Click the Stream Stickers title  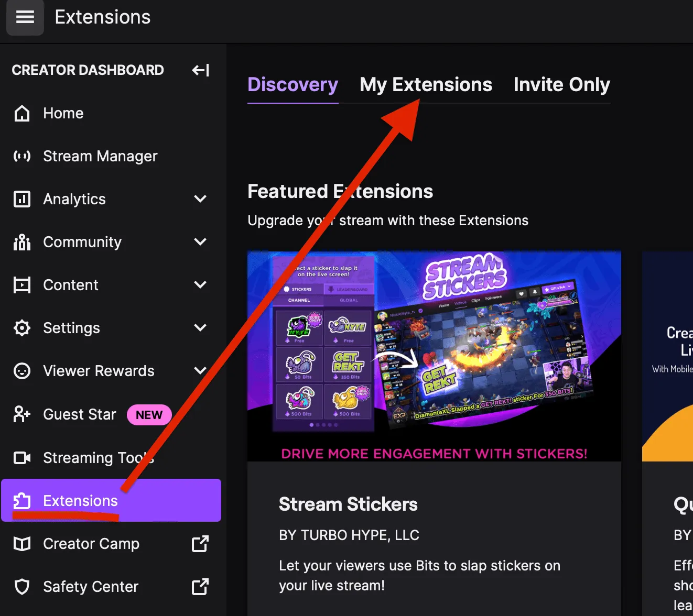(x=348, y=504)
